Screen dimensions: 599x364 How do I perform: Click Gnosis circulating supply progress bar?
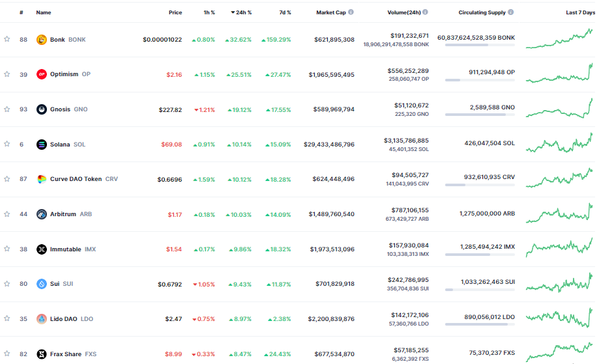click(480, 115)
